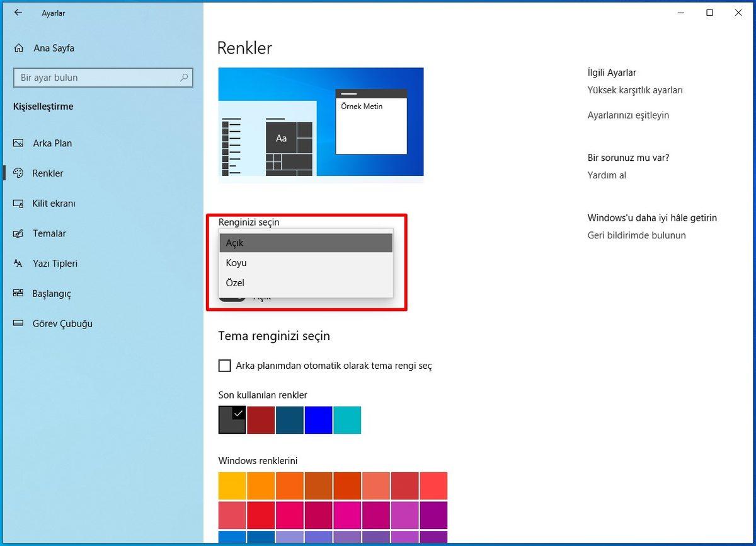Open Başlangıç settings icon

coord(18,293)
